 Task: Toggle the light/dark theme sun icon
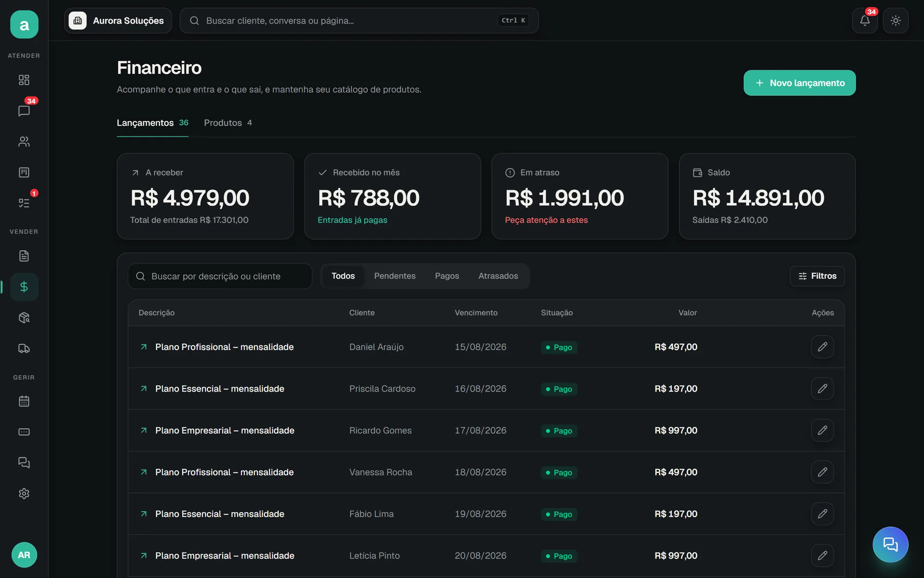click(x=896, y=20)
